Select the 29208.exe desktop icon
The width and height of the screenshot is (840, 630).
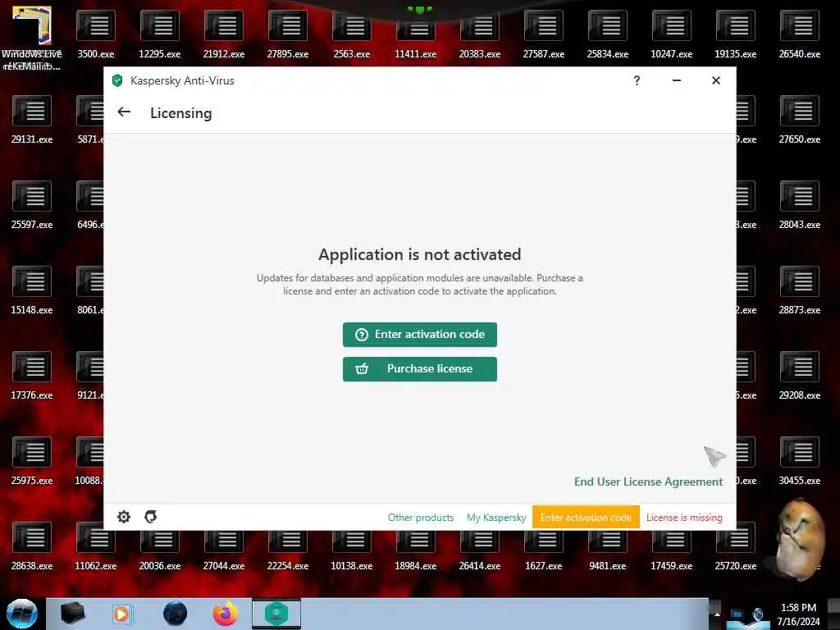pos(799,376)
